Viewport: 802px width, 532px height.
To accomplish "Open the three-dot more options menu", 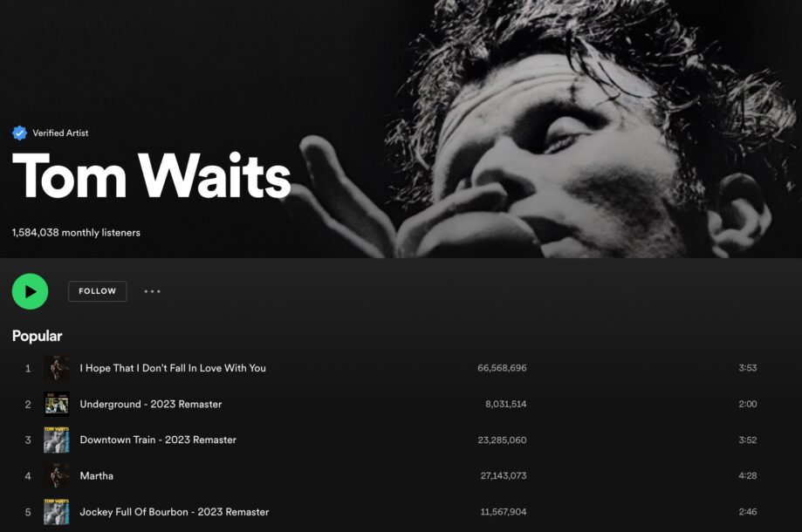I will (x=152, y=291).
